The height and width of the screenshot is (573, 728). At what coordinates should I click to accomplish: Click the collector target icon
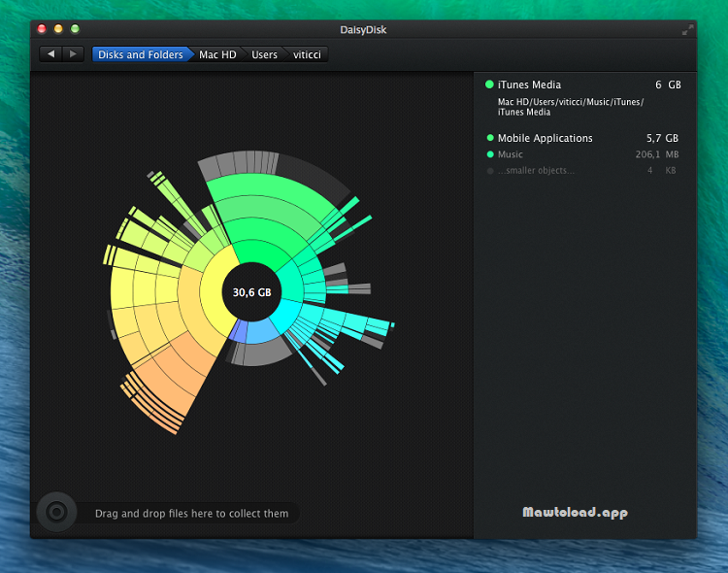56,512
